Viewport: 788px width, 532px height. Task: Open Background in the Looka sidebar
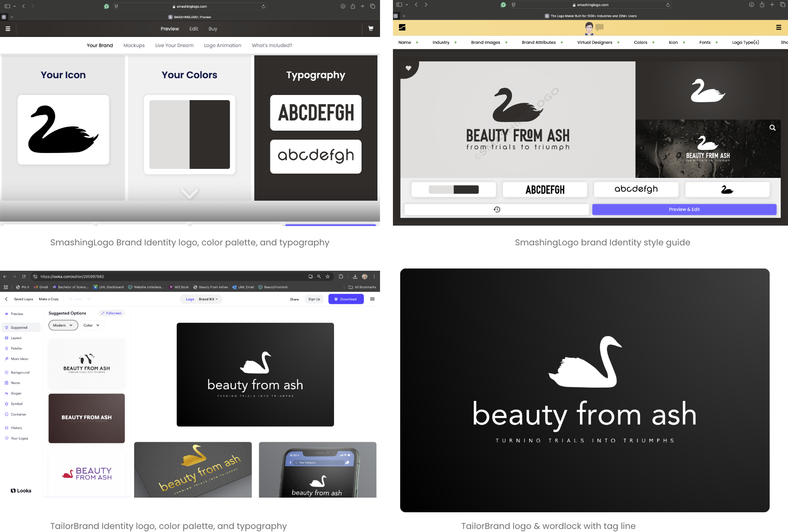tap(20, 373)
